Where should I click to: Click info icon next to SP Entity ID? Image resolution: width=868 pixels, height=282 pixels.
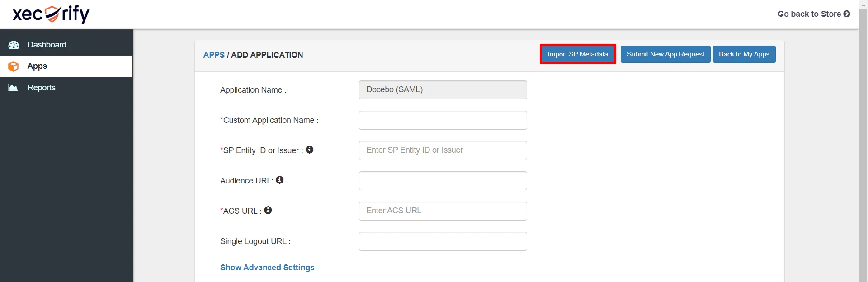tap(309, 150)
